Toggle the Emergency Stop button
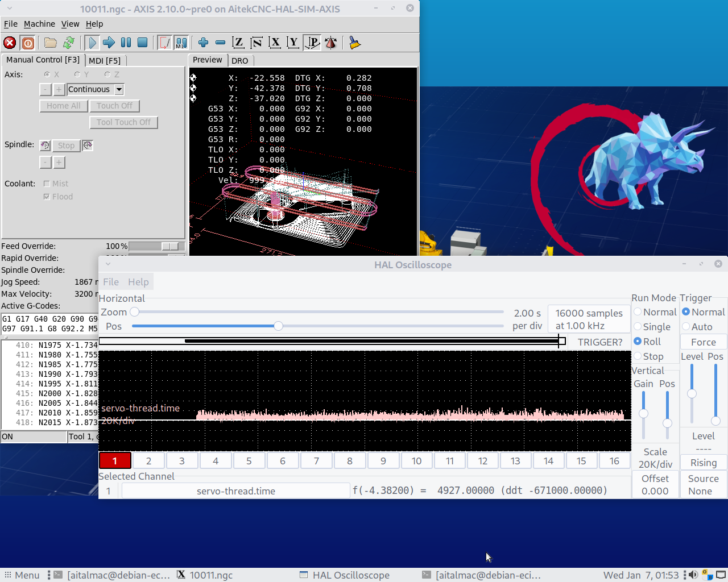This screenshot has height=582, width=728. [x=10, y=43]
